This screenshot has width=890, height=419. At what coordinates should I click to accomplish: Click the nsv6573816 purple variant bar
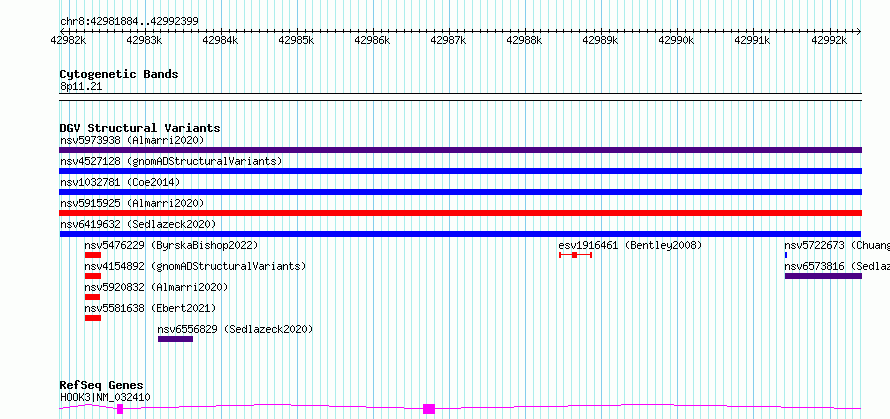pos(824,276)
